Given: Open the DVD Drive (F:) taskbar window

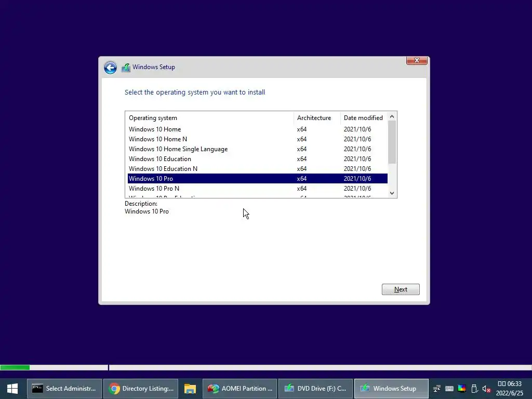Looking at the screenshot, I should 315,389.
